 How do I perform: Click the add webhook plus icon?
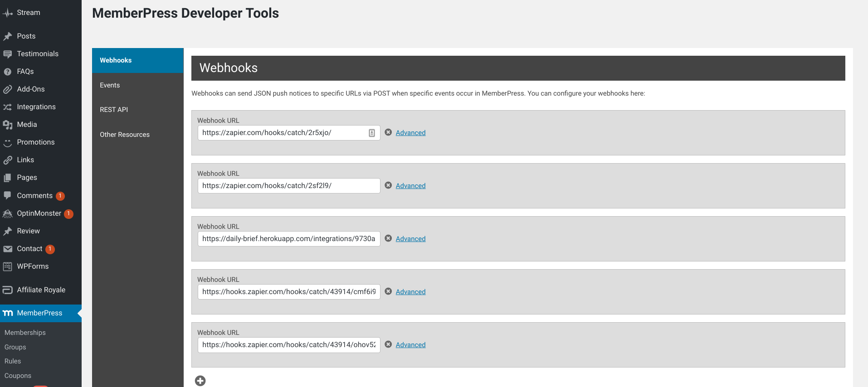click(200, 381)
